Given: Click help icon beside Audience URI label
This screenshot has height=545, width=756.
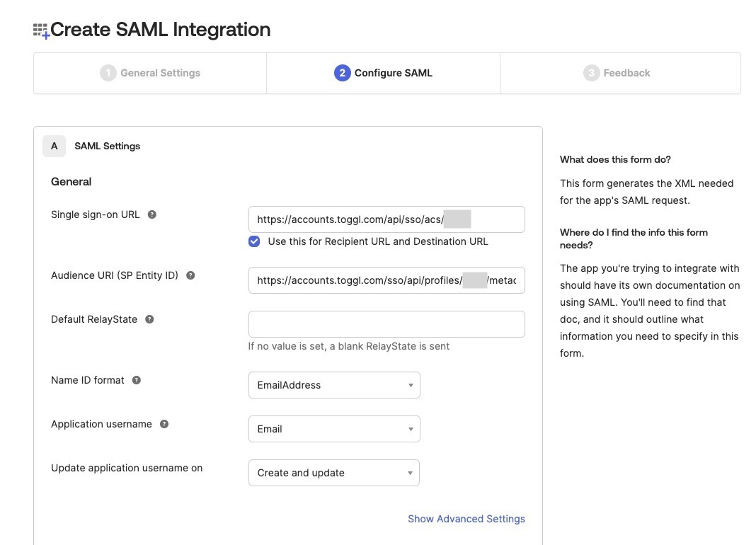Looking at the screenshot, I should (x=190, y=275).
